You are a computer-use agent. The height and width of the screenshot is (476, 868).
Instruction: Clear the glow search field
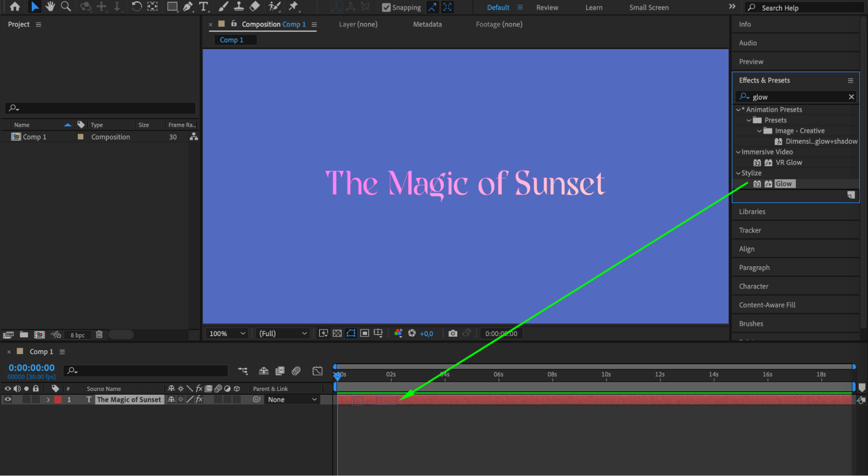(x=851, y=97)
